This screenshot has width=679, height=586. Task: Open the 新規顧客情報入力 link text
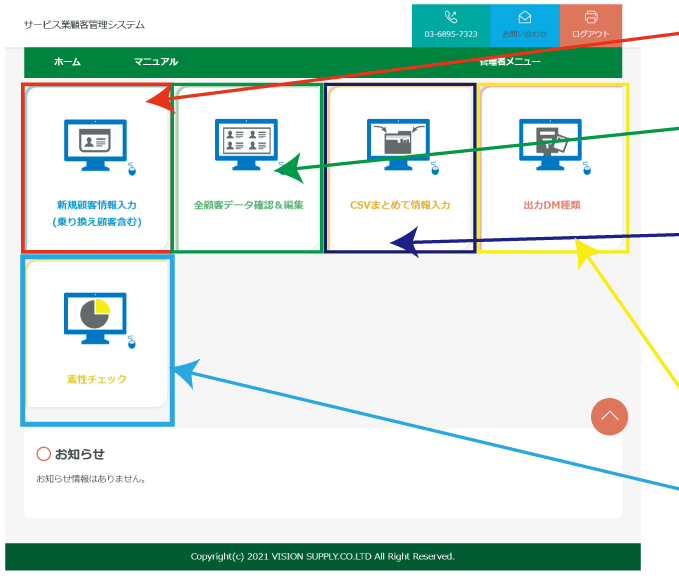97,205
